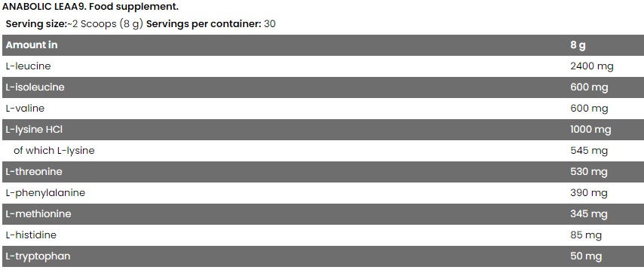The height and width of the screenshot is (273, 644).
Task: Click the 85 mg value
Action: point(586,235)
